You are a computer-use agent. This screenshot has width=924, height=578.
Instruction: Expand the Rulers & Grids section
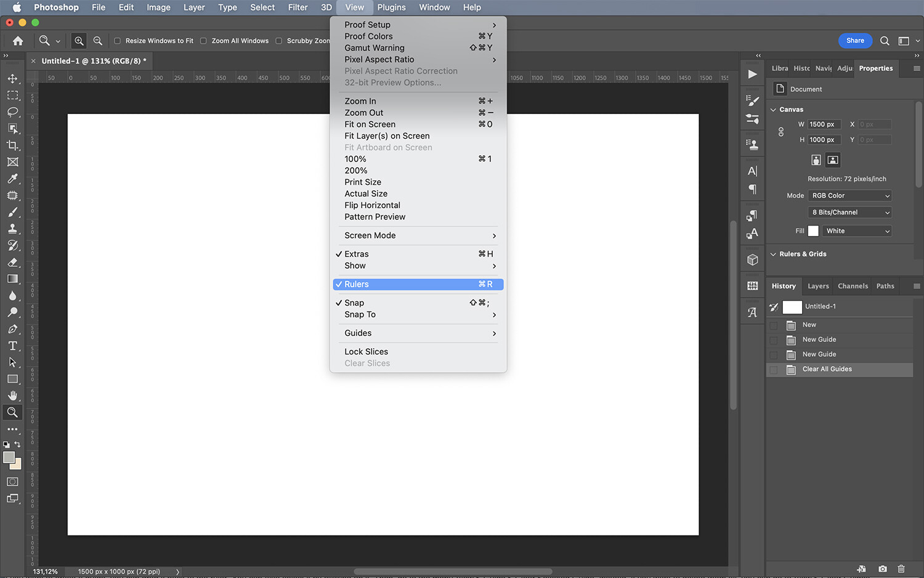click(x=774, y=254)
